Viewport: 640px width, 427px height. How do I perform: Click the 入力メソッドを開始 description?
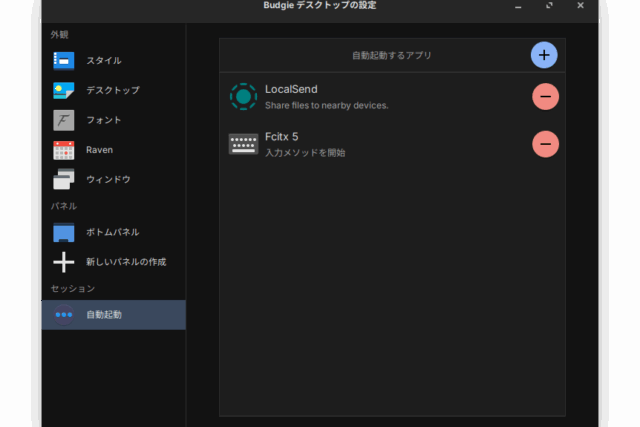coord(305,153)
